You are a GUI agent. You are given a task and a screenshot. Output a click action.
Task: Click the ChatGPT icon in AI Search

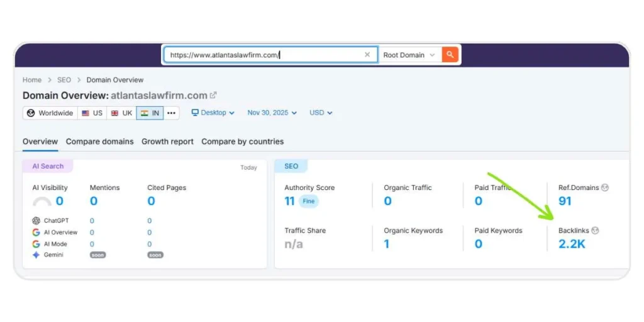36,221
